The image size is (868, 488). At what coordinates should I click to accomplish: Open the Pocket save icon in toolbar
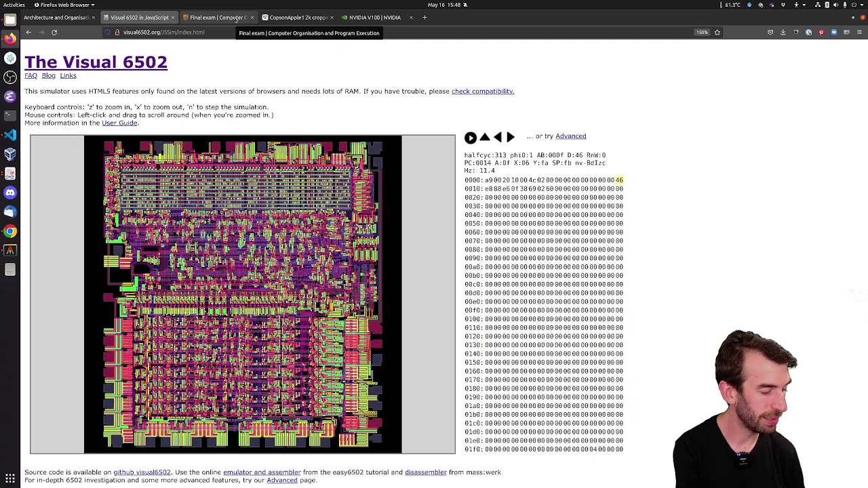point(770,32)
